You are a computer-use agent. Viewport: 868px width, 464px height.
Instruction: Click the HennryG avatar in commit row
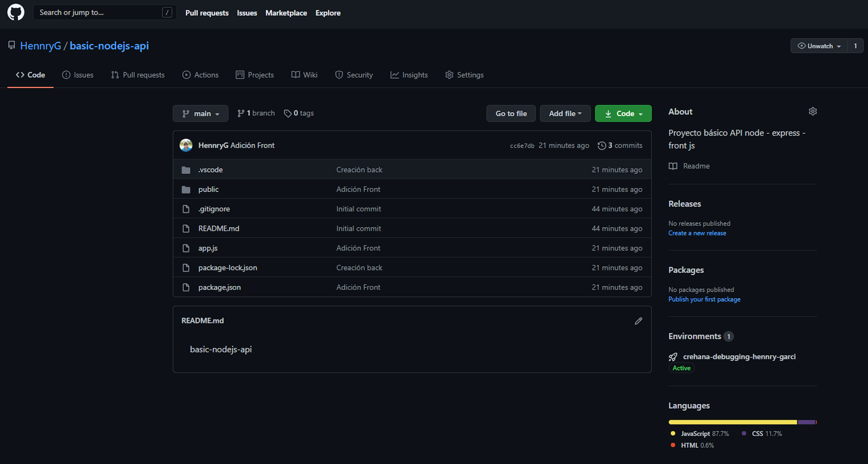pyautogui.click(x=186, y=145)
